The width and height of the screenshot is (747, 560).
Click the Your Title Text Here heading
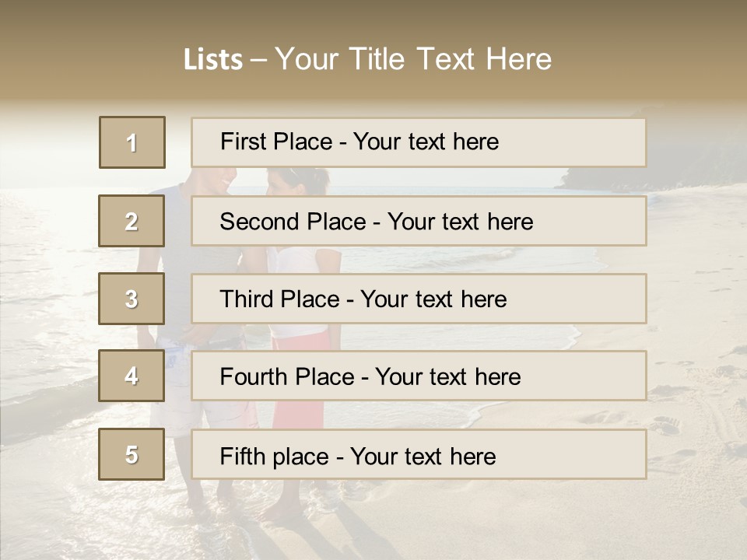[412, 59]
